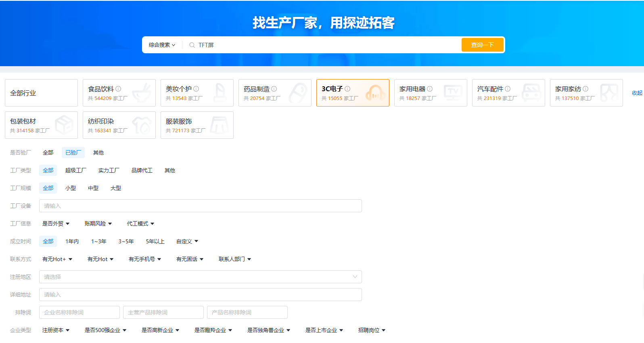
Task: Expand the 是否外贸 dropdown
Action: pos(56,224)
